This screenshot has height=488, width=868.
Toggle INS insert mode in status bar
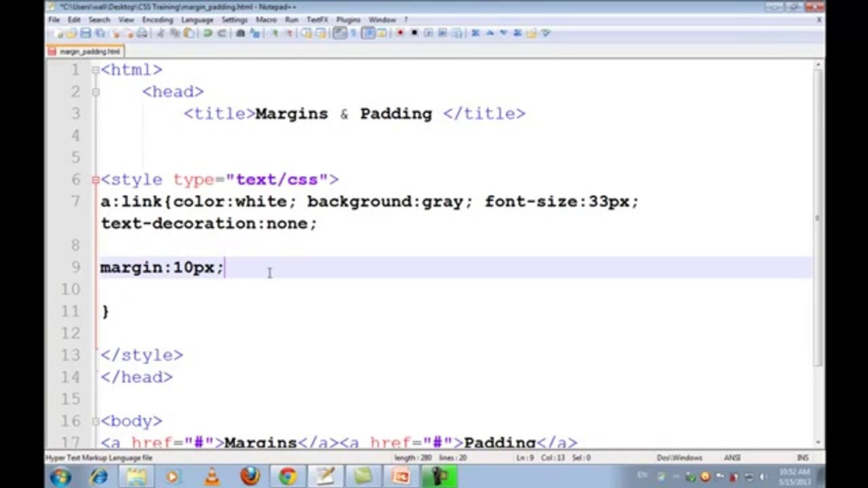803,457
